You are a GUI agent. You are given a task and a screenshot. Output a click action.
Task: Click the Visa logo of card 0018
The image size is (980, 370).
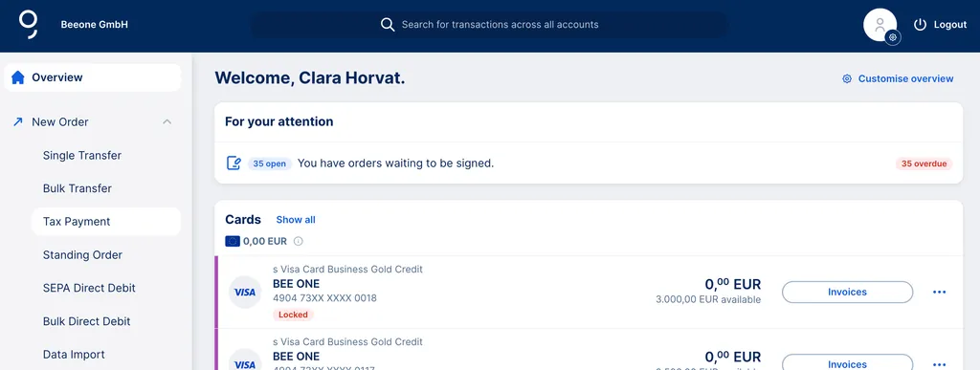[245, 292]
